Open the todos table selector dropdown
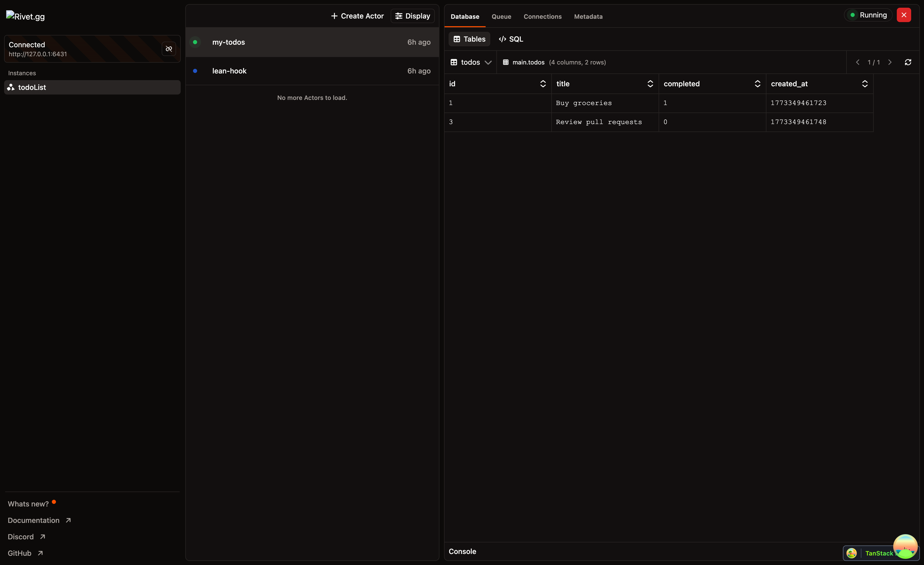Viewport: 924px width, 565px height. 470,62
